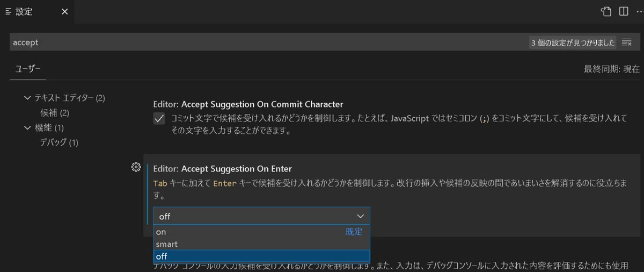Choose the highlighted 'off' option

point(261,256)
